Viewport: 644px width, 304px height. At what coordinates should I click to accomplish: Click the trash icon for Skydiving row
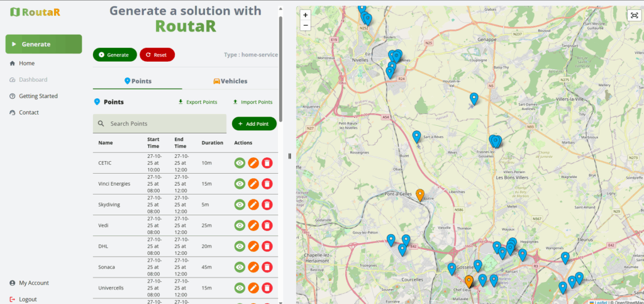click(267, 205)
